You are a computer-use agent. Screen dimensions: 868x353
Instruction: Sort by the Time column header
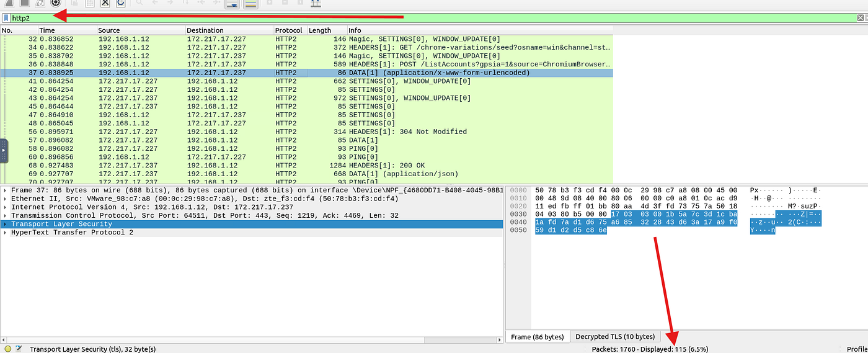(67, 30)
